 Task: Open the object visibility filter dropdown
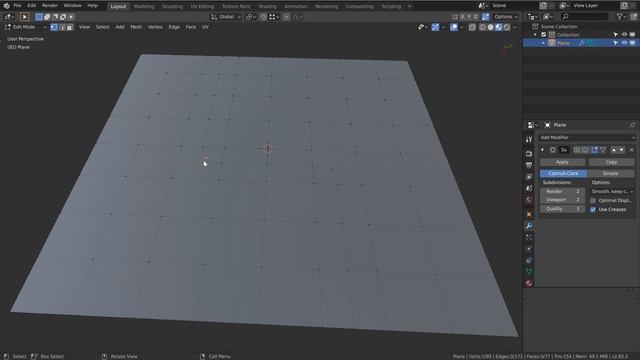[x=423, y=27]
